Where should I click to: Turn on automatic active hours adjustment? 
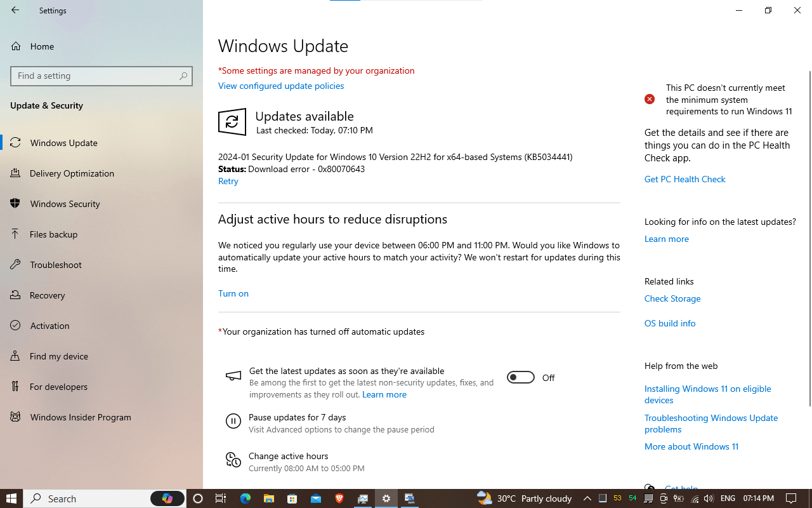coord(233,293)
